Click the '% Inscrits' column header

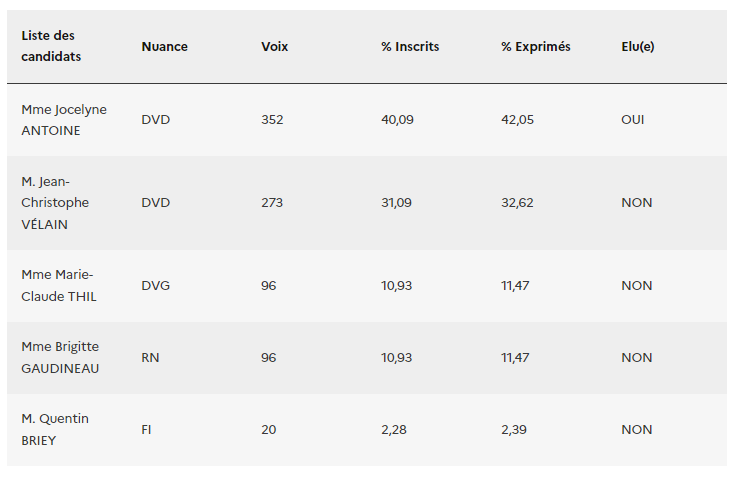410,46
